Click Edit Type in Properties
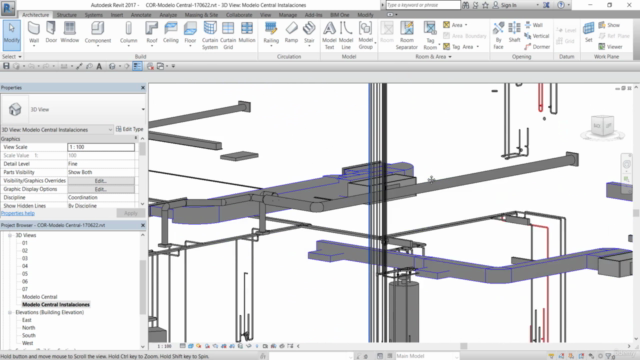 [x=129, y=129]
